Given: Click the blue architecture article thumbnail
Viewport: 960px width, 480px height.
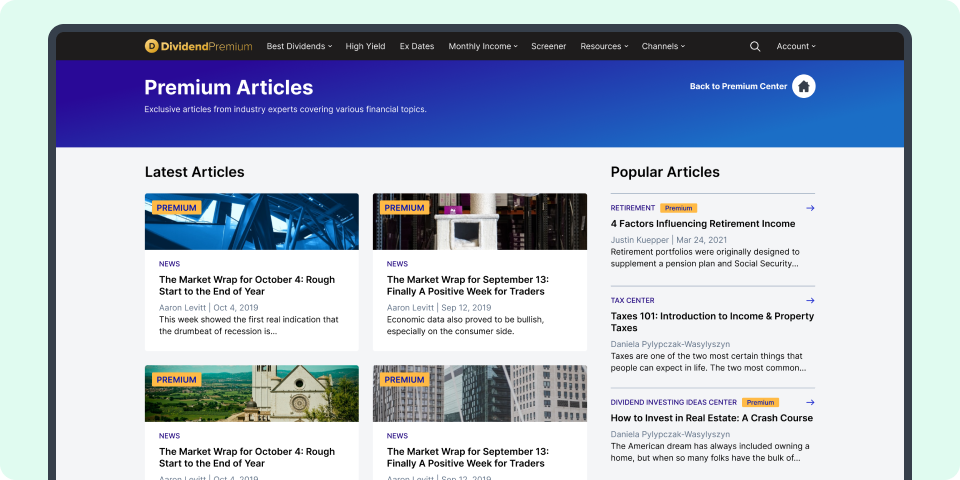Looking at the screenshot, I should pyautogui.click(x=252, y=222).
